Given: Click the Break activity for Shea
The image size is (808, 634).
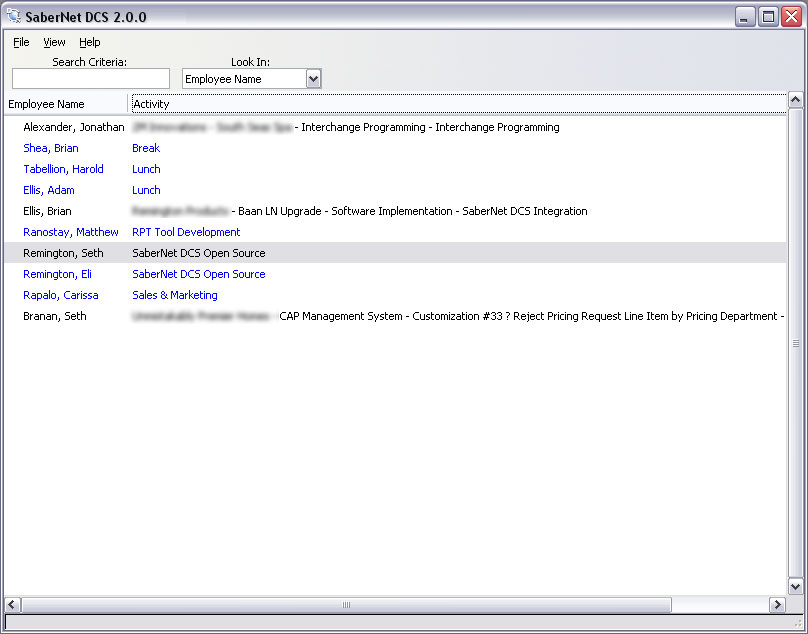Looking at the screenshot, I should 146,148.
